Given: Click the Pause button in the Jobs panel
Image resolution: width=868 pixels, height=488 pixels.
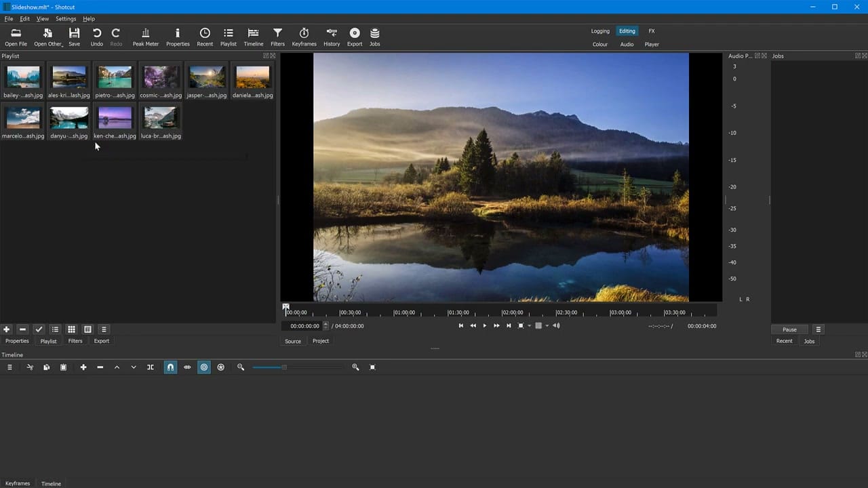Looking at the screenshot, I should pyautogui.click(x=789, y=329).
